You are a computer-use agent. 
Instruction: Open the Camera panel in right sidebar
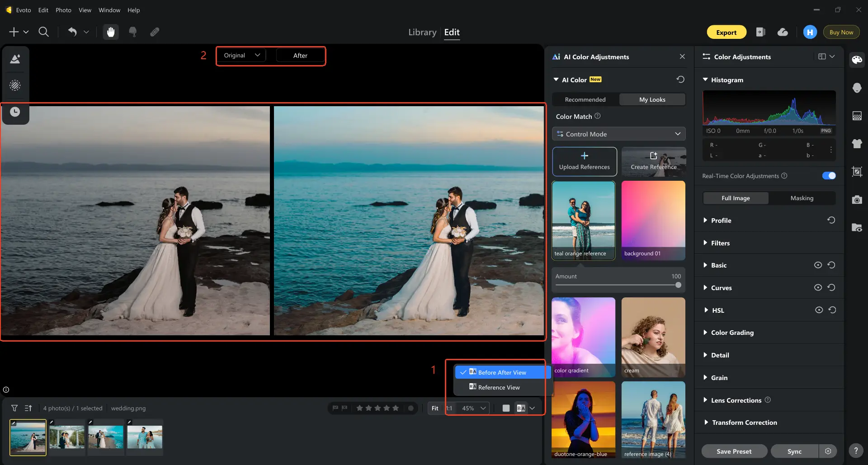pyautogui.click(x=857, y=199)
